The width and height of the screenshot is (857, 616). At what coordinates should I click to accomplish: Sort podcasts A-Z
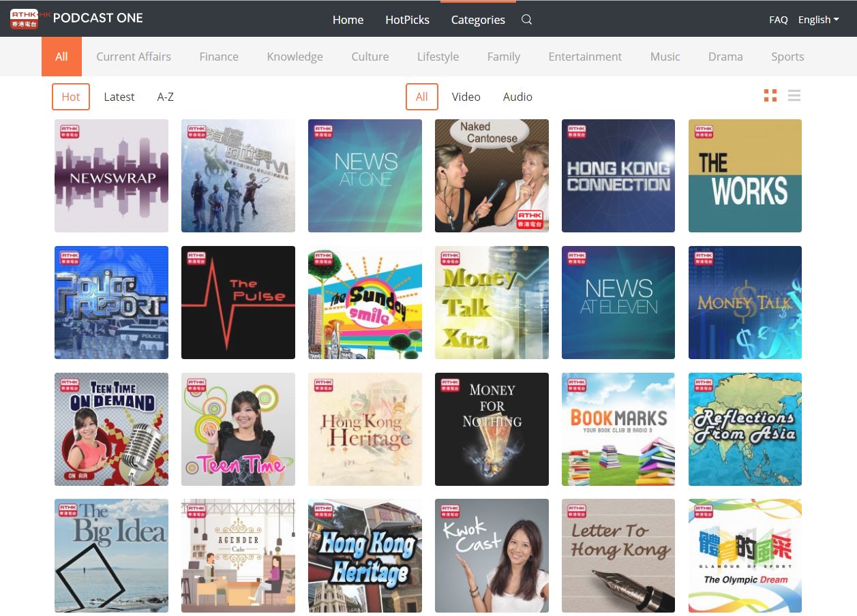[166, 97]
